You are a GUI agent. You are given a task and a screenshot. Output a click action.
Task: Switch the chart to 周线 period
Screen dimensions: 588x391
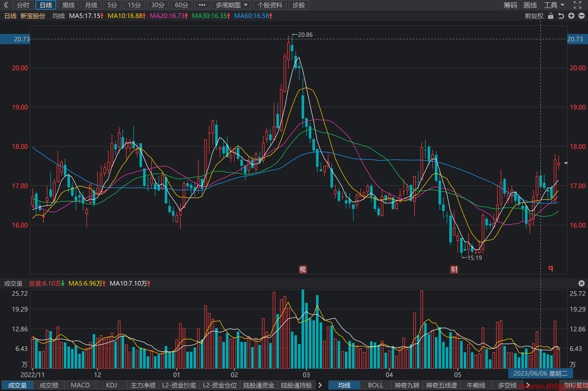(68, 5)
